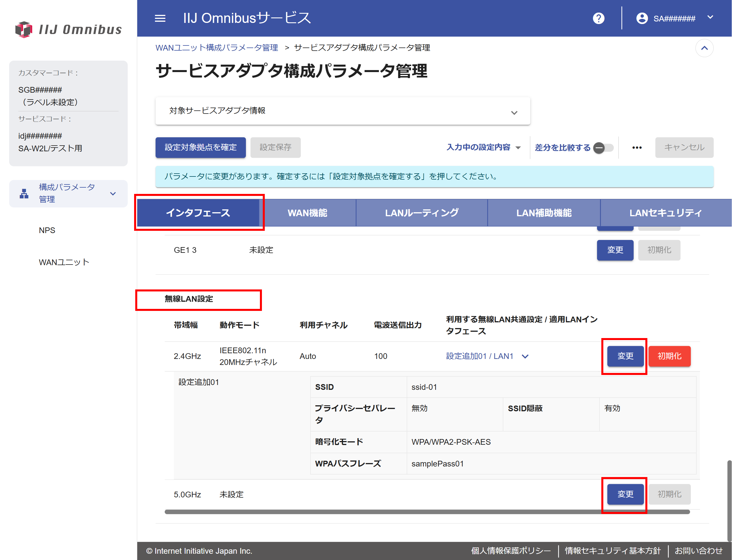This screenshot has width=732, height=560.
Task: Open the LAN補助機能 tab
Action: tap(544, 213)
